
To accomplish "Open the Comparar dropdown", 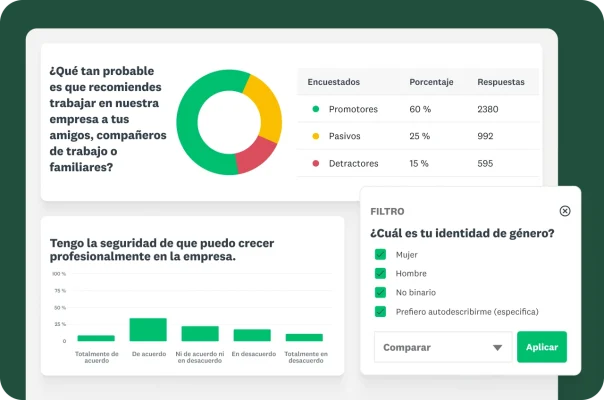I will pos(443,347).
